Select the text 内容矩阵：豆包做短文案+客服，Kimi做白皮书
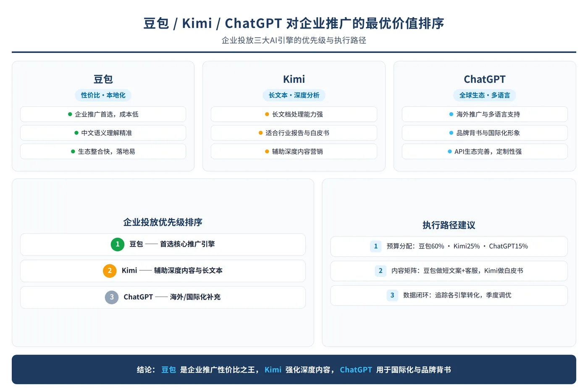The height and width of the screenshot is (392, 588). pyautogui.click(x=457, y=271)
